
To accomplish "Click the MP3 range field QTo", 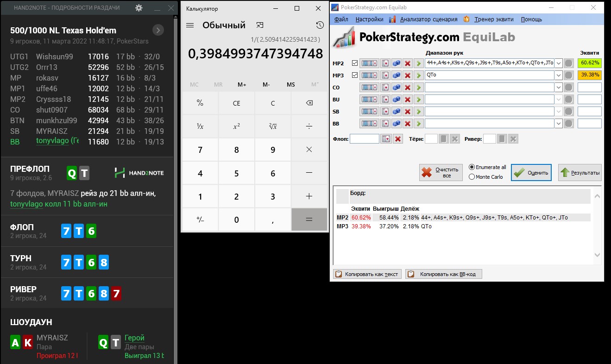I will pos(490,75).
